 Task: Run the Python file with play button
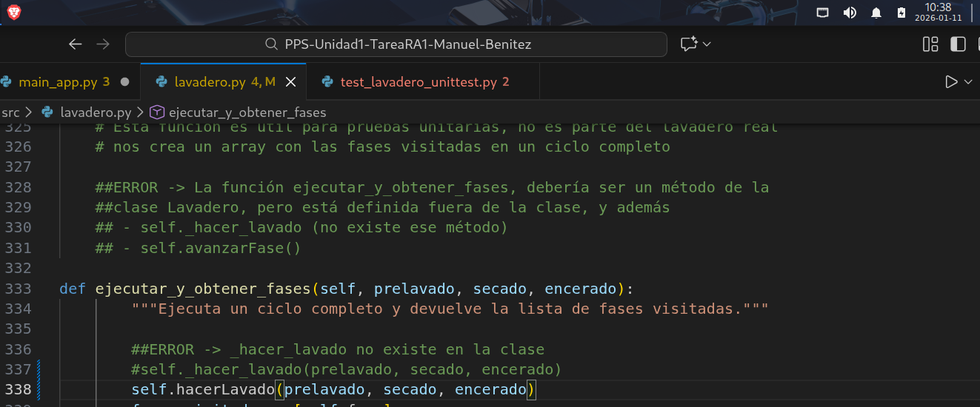[x=951, y=82]
